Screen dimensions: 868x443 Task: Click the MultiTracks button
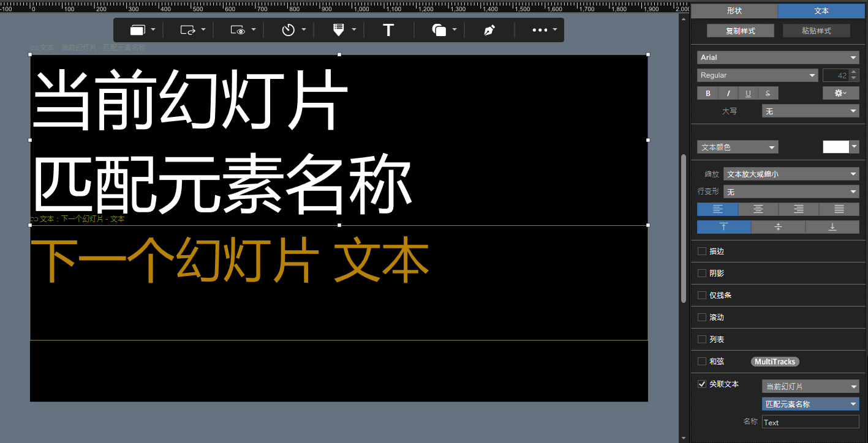pyautogui.click(x=774, y=361)
